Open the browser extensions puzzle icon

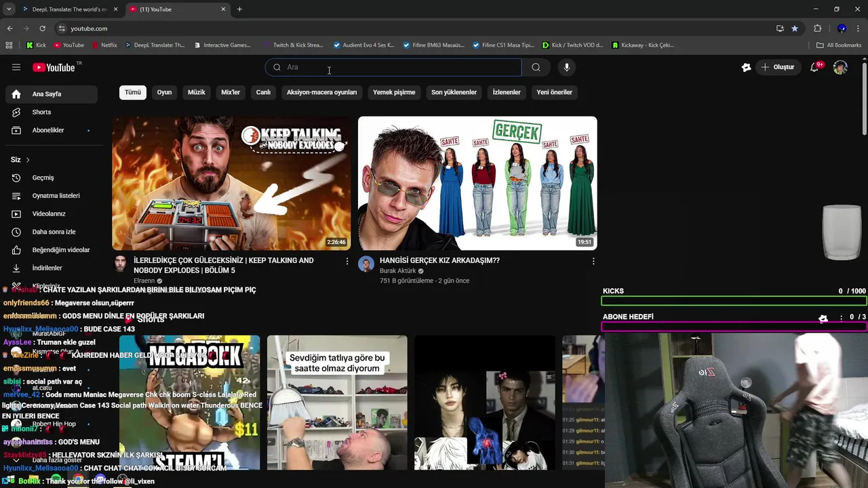(817, 28)
